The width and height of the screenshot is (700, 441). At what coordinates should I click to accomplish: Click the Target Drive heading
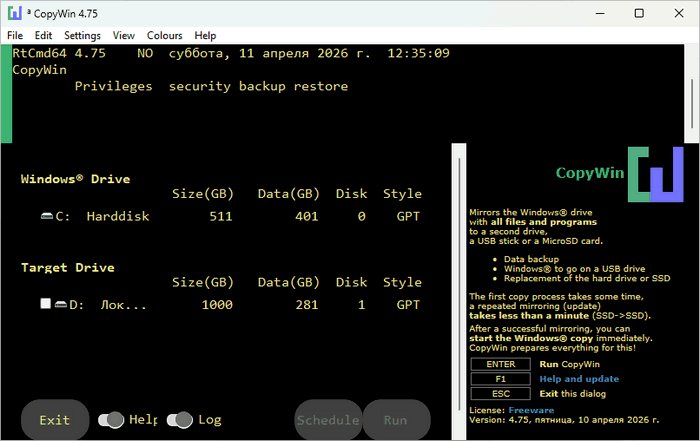tap(68, 267)
